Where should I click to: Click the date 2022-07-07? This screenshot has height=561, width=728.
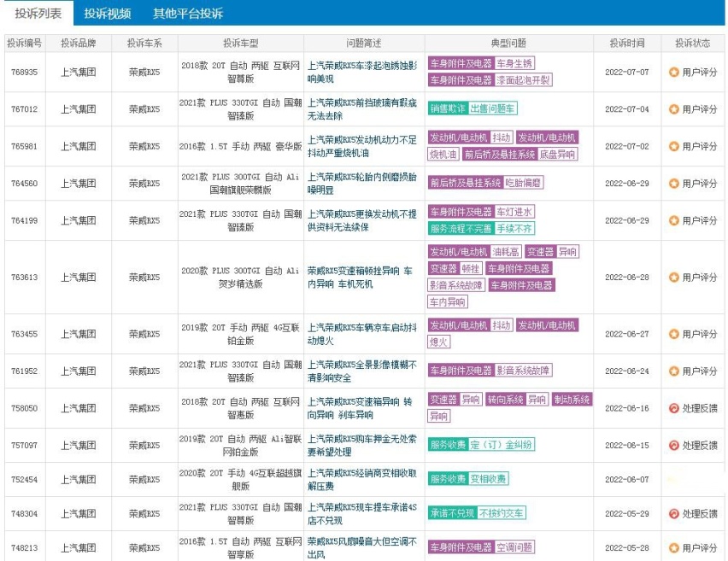point(627,72)
